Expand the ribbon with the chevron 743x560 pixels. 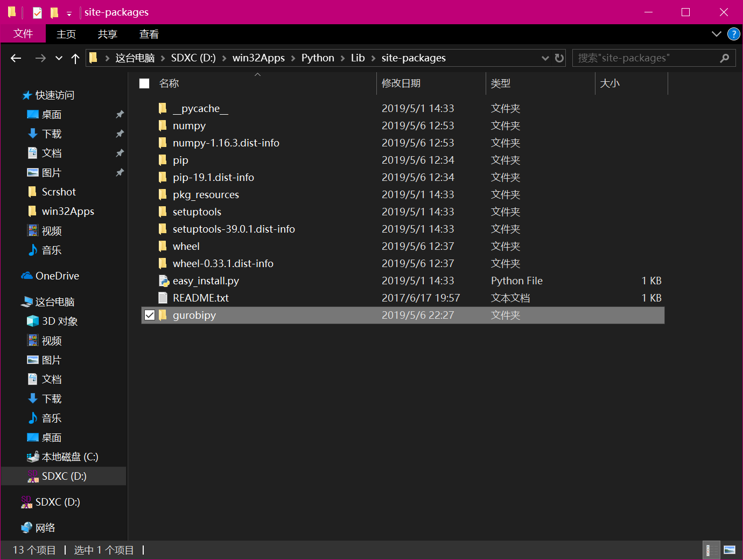tap(716, 34)
